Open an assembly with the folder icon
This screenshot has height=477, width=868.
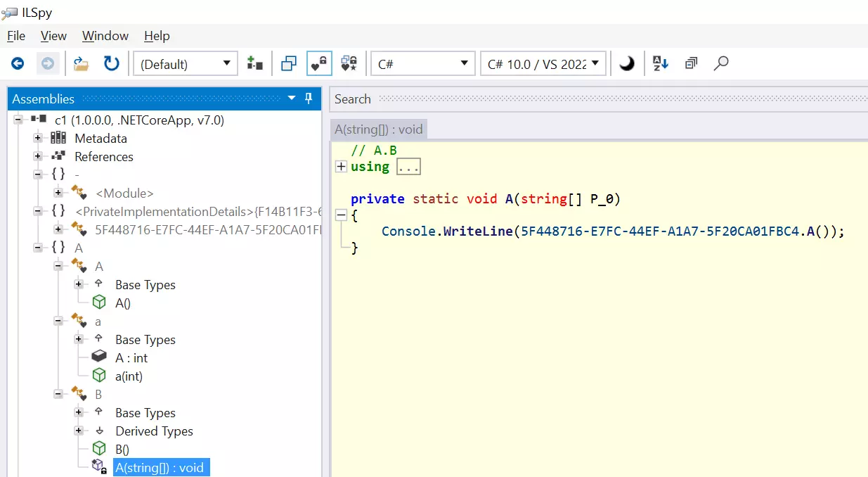tap(82, 64)
